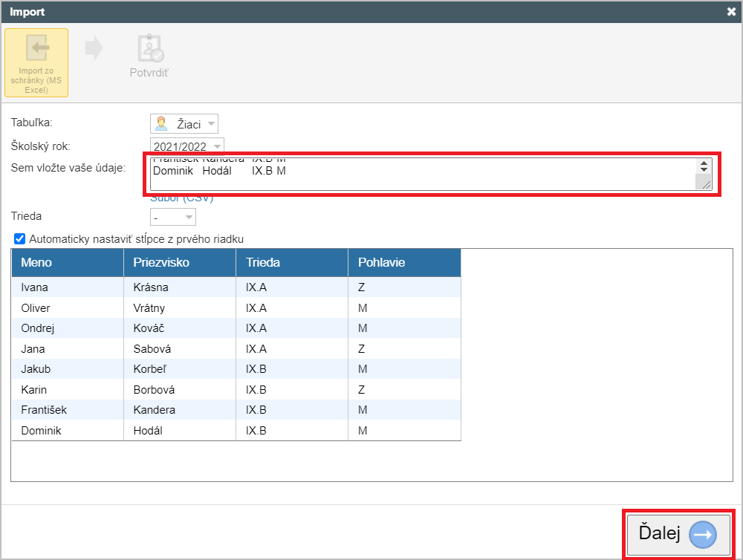Open the Súbor (CSV) link
This screenshot has height=560, width=743.
(182, 198)
